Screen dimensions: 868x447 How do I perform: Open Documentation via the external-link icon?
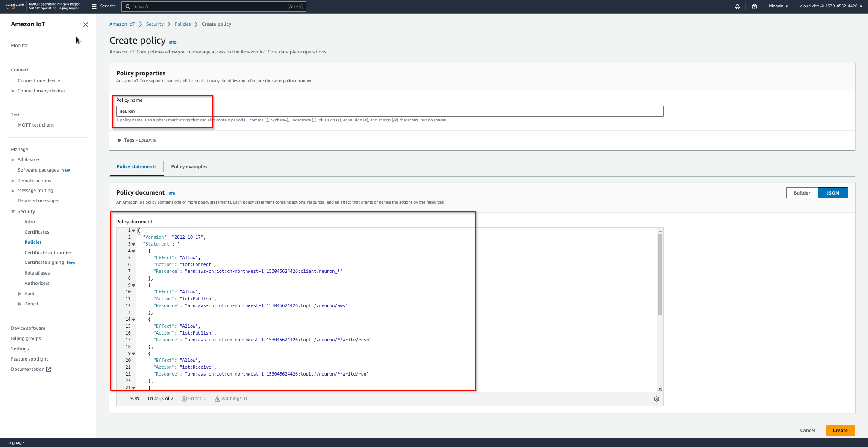coord(48,369)
